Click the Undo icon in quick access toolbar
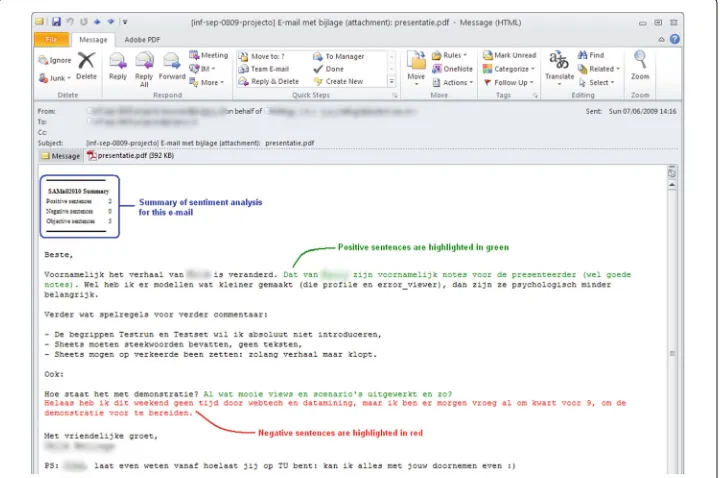 70,22
